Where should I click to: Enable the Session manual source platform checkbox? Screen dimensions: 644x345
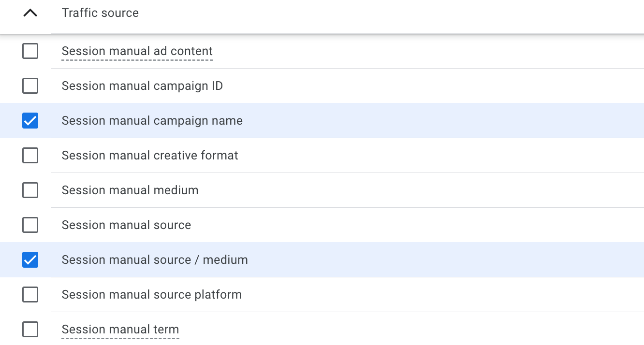30,294
